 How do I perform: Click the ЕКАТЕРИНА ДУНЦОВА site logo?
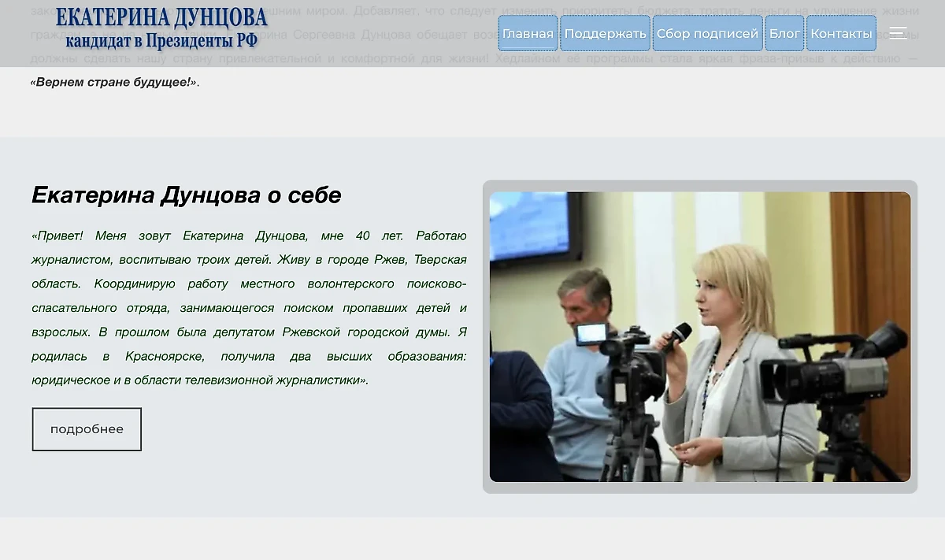coord(161,17)
